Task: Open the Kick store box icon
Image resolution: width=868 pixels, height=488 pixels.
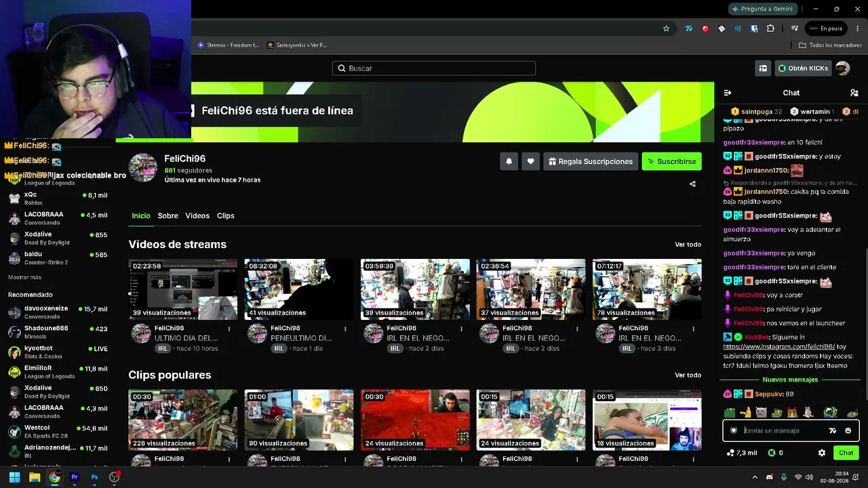Action: [763, 68]
